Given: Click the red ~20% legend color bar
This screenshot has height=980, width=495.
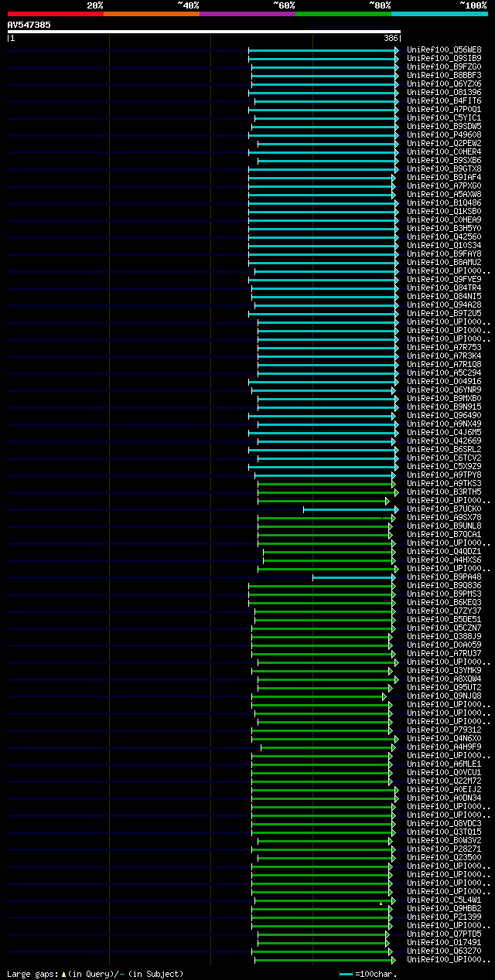Looking at the screenshot, I should point(55,13).
